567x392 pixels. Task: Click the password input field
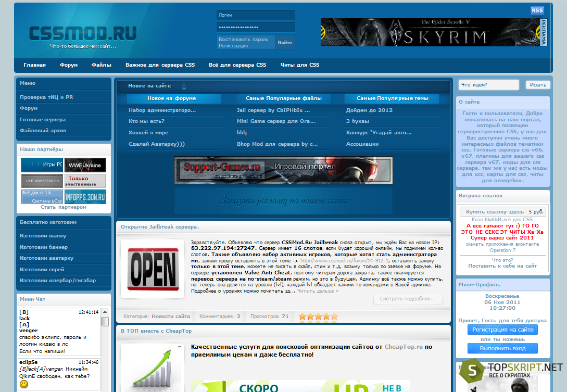point(256,27)
